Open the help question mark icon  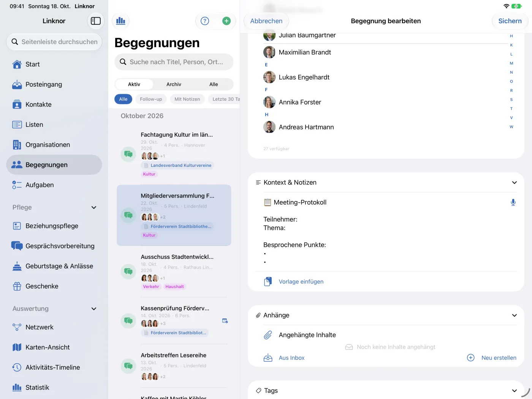click(x=205, y=21)
